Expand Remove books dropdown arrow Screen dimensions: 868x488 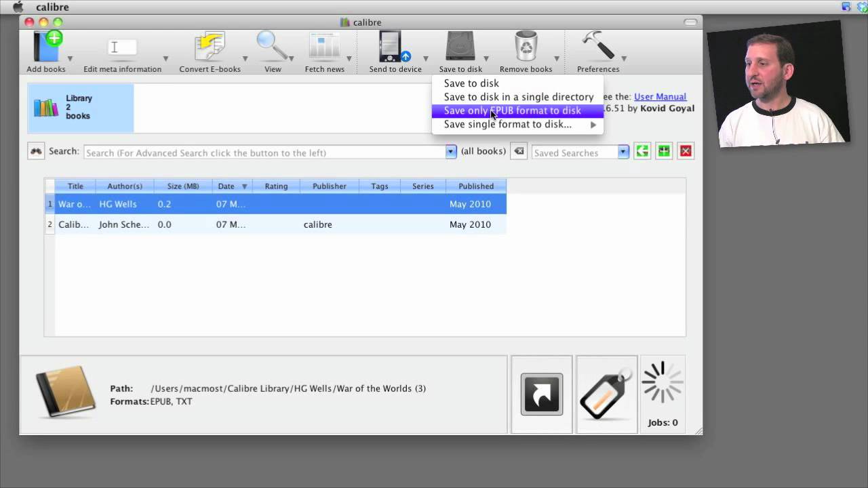tap(556, 59)
